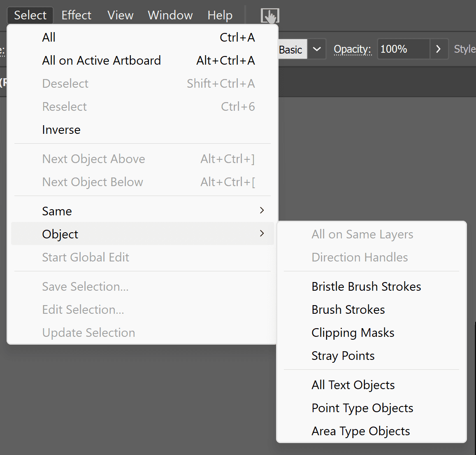Screen dimensions: 476x455
Task: Click the Opacity 100% input field
Action: [403, 49]
